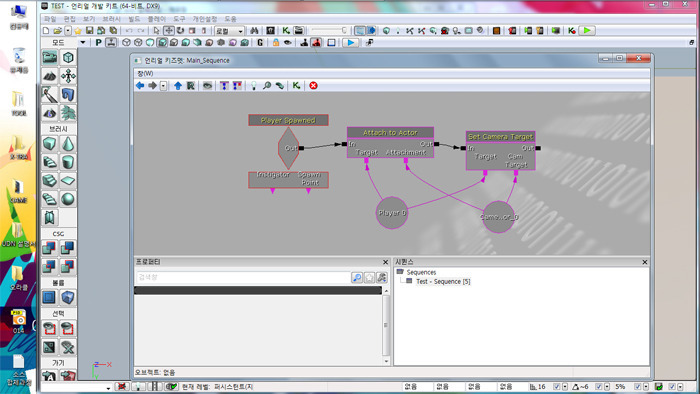Open the Kismet navigation history dropdown arrow
700x394 pixels.
click(163, 85)
